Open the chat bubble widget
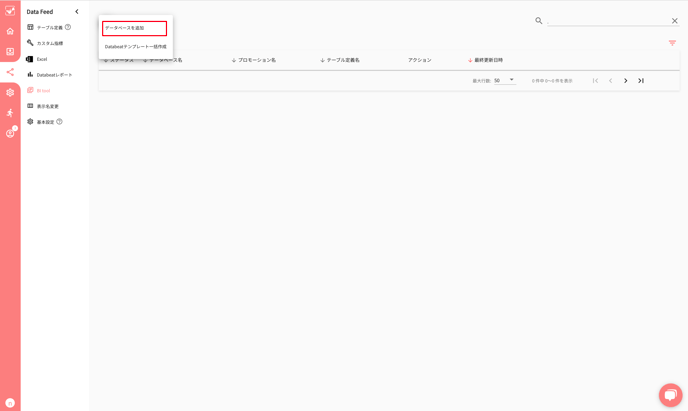Screen dimensions: 688x411 (670, 395)
